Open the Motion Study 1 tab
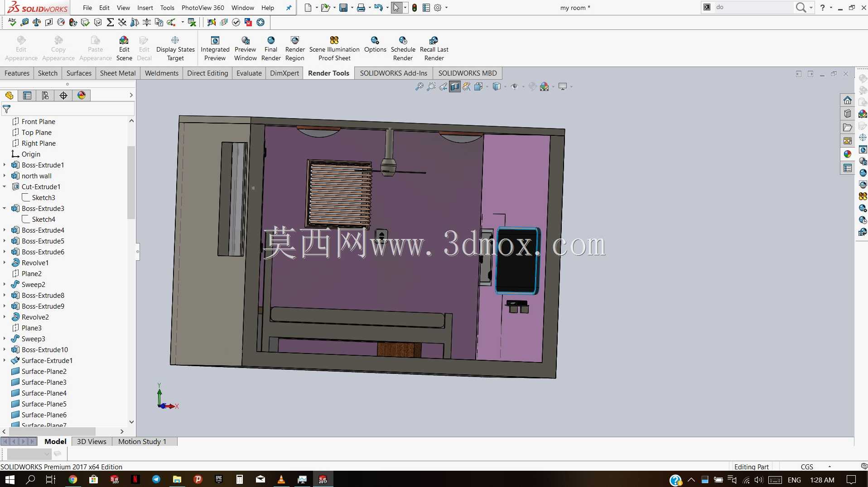The width and height of the screenshot is (868, 487). 142,442
